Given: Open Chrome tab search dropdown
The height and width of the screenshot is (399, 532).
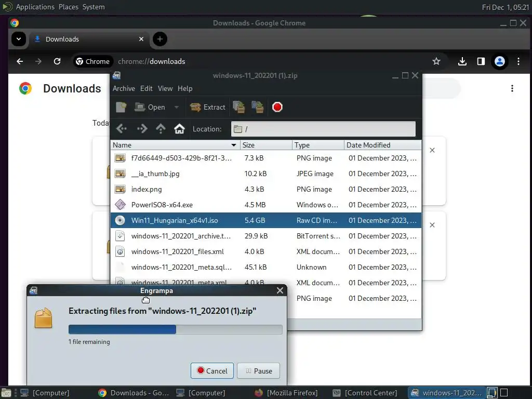Looking at the screenshot, I should (19, 39).
